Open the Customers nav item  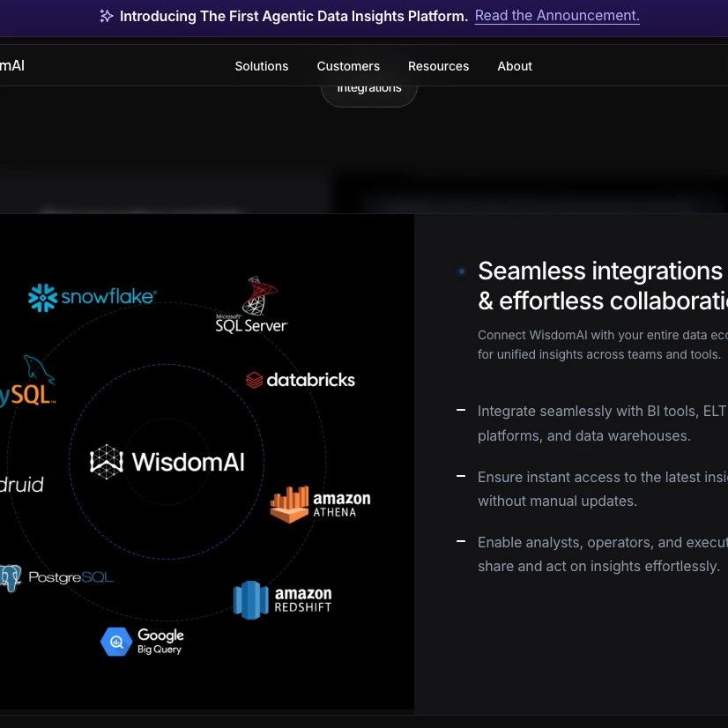(348, 66)
